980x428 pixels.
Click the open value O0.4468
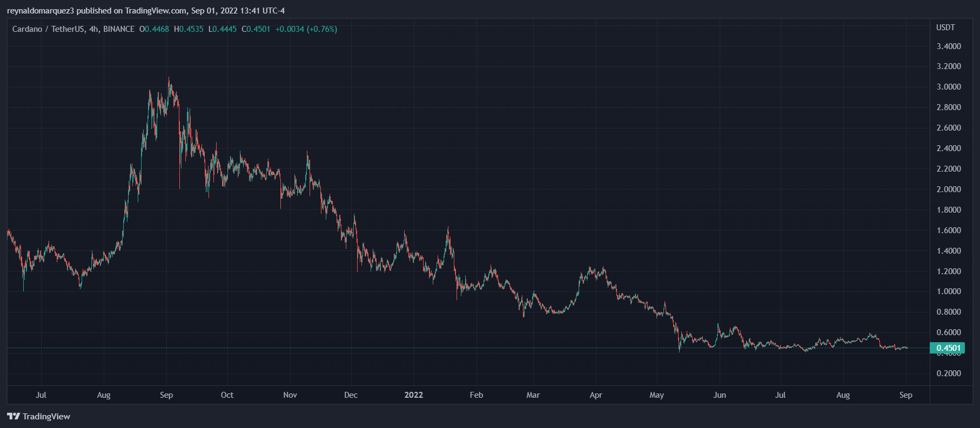[154, 29]
